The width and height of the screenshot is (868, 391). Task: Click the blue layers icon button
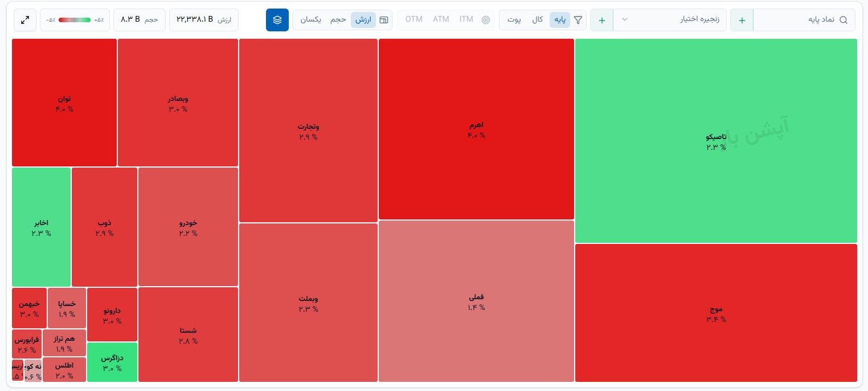coord(277,20)
